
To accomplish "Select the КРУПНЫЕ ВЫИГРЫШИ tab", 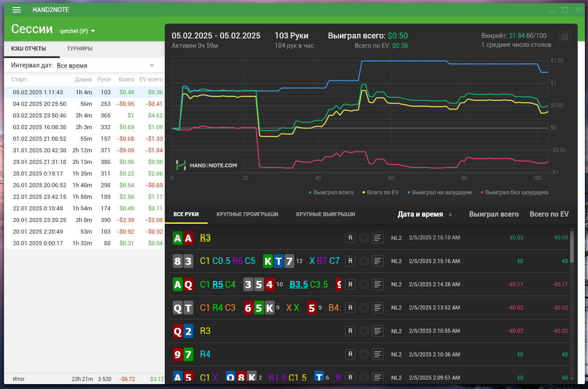I will tap(325, 214).
